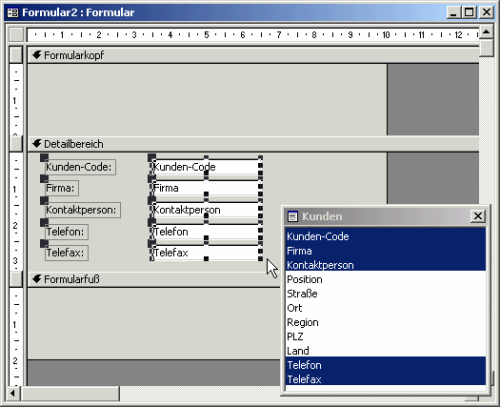Click the Kunden field list window icon
Viewport: 500px width, 407px height.
coord(292,216)
